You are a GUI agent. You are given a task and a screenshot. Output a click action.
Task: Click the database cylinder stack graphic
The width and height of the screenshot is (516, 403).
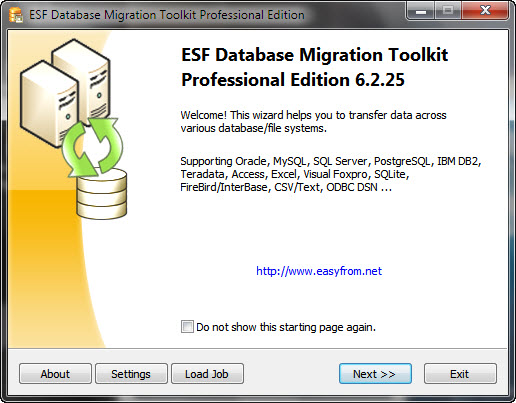pyautogui.click(x=101, y=193)
